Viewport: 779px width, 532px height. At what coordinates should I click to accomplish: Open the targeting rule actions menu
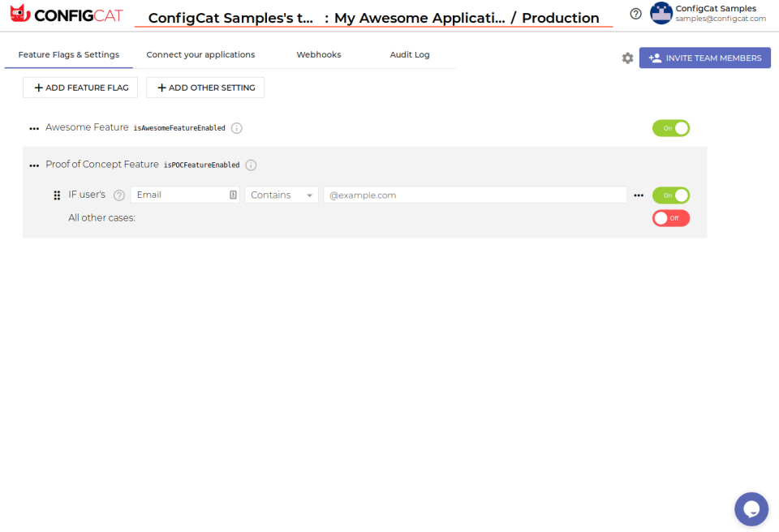pyautogui.click(x=639, y=195)
